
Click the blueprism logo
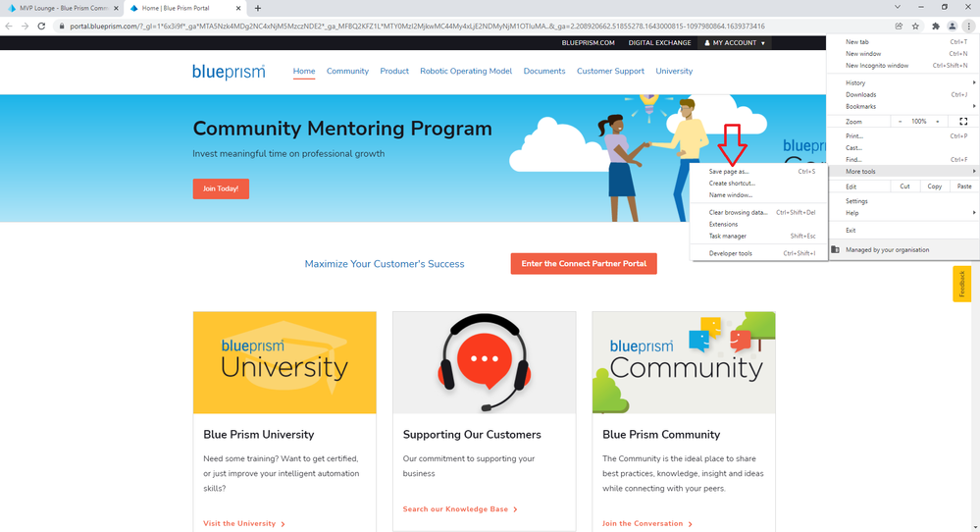(229, 72)
